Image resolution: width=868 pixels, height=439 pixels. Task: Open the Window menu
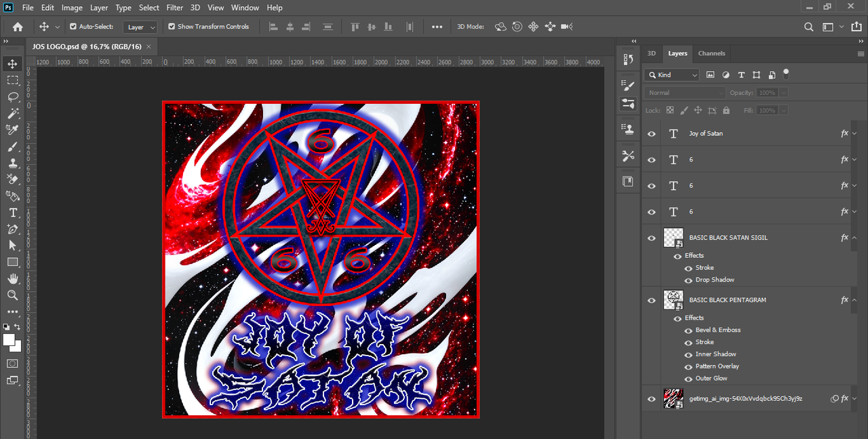pyautogui.click(x=245, y=7)
